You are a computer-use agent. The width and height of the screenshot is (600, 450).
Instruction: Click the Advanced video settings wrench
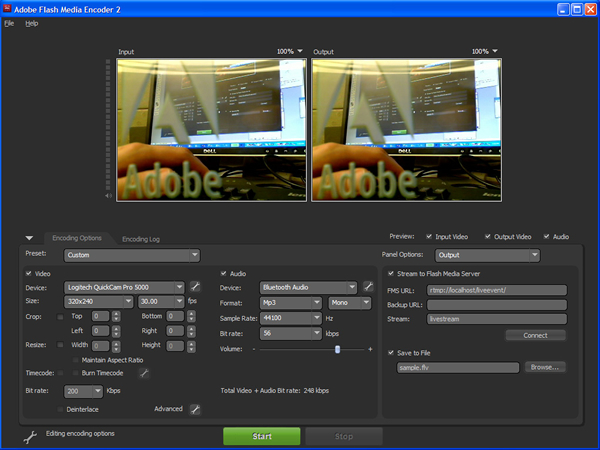(x=195, y=409)
